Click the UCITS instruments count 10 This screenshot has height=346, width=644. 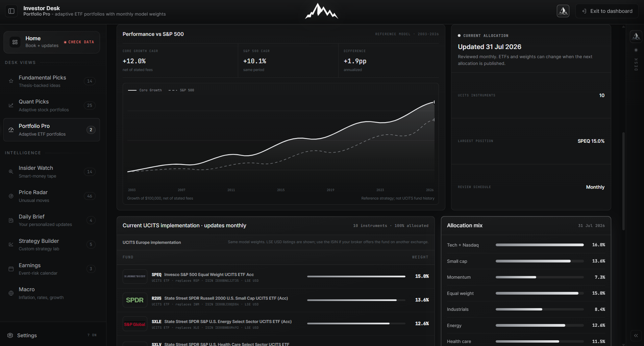(602, 95)
